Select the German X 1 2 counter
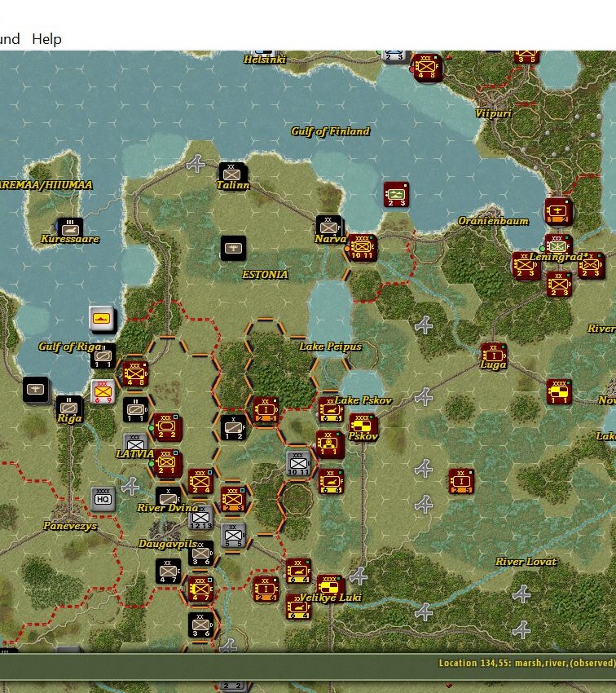Viewport: 616px width, 693px height. tap(233, 428)
